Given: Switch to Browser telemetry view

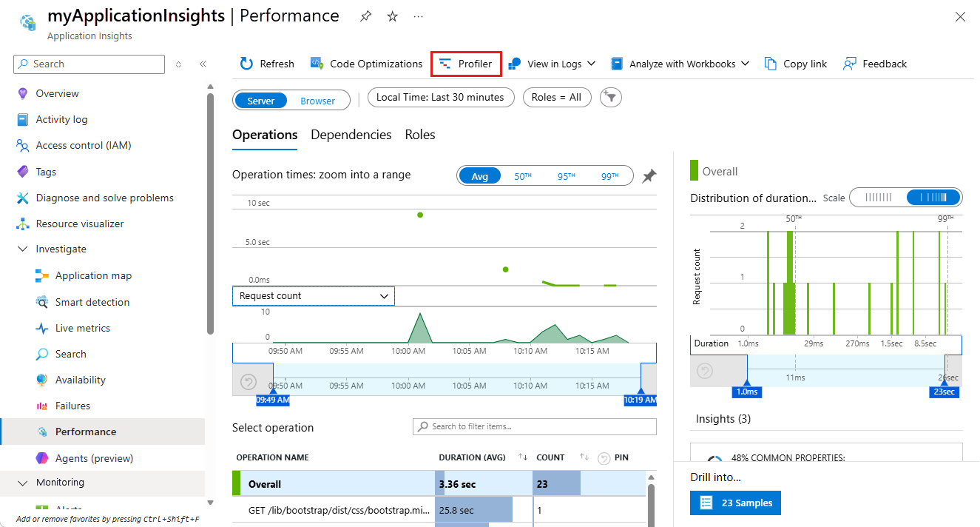Looking at the screenshot, I should coord(317,101).
